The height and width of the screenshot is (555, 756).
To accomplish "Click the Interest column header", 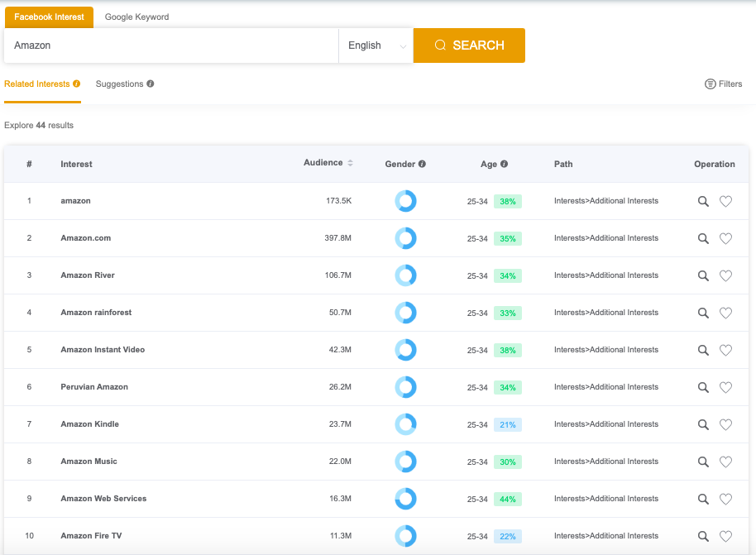I will (76, 164).
